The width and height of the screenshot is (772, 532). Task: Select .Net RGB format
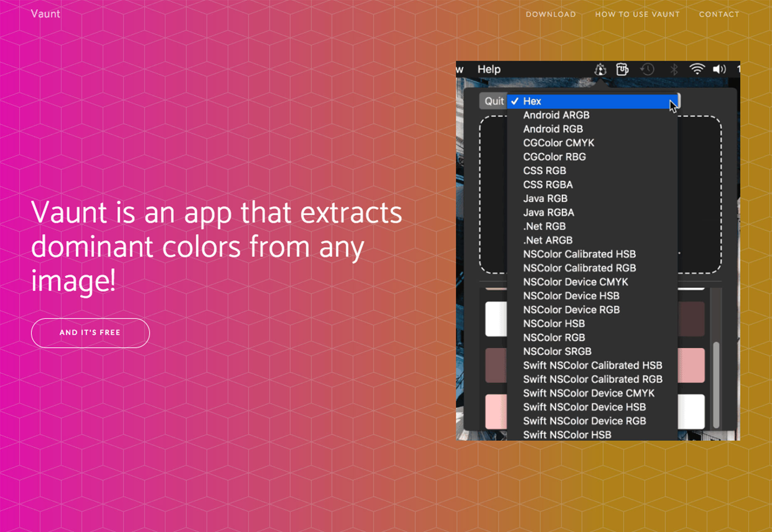592,227
